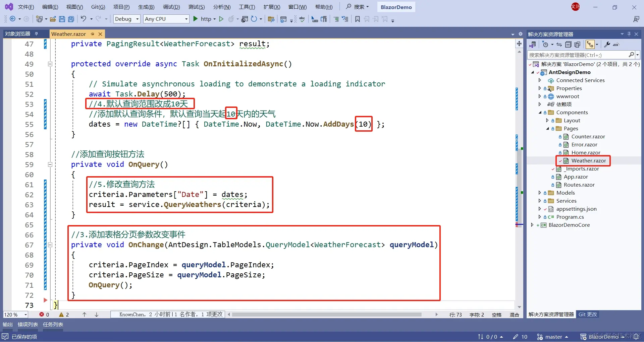Screen dimensions: 644x342
Task: Toggle a bookmark on the current line
Action: pyautogui.click(x=358, y=19)
